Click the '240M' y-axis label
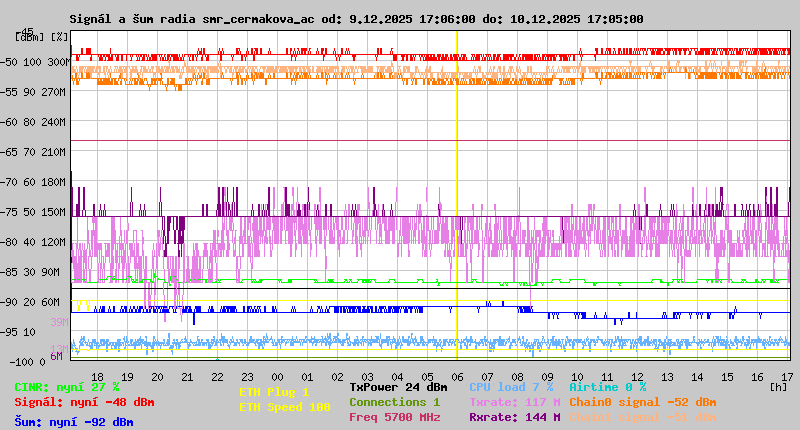 point(56,122)
